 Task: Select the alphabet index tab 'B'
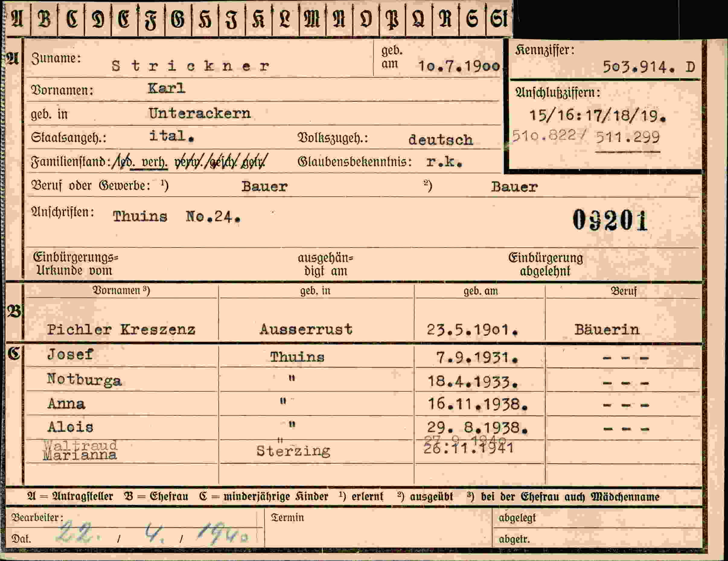point(44,18)
